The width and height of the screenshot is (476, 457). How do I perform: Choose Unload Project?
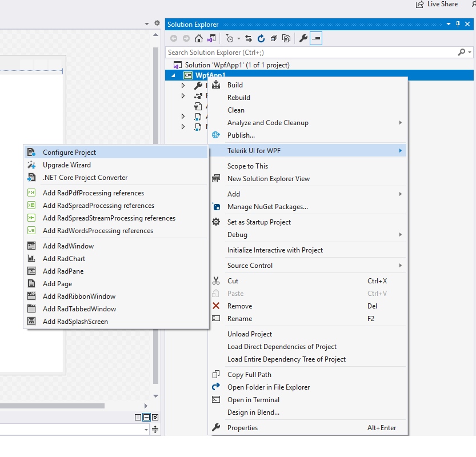(x=307, y=334)
